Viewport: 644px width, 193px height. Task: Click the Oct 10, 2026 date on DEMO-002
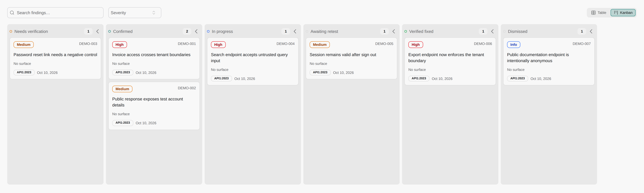tap(146, 123)
